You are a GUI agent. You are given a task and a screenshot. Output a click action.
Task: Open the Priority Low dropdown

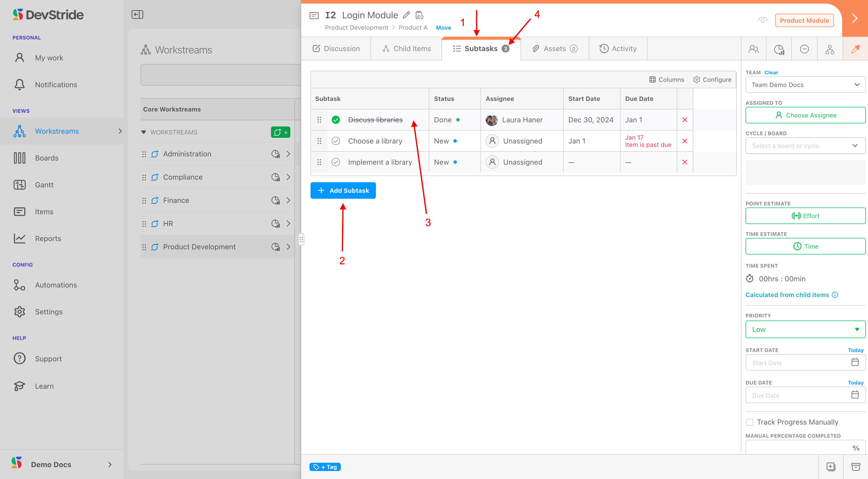click(805, 329)
